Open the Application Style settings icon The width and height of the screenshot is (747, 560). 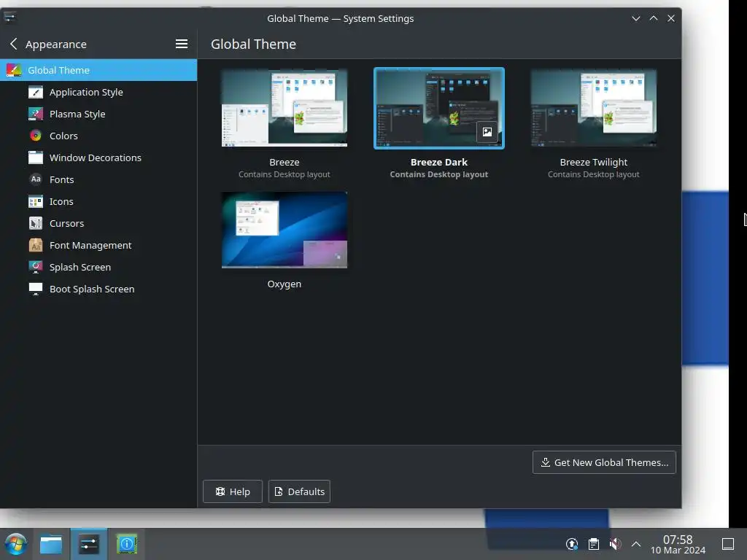click(35, 92)
